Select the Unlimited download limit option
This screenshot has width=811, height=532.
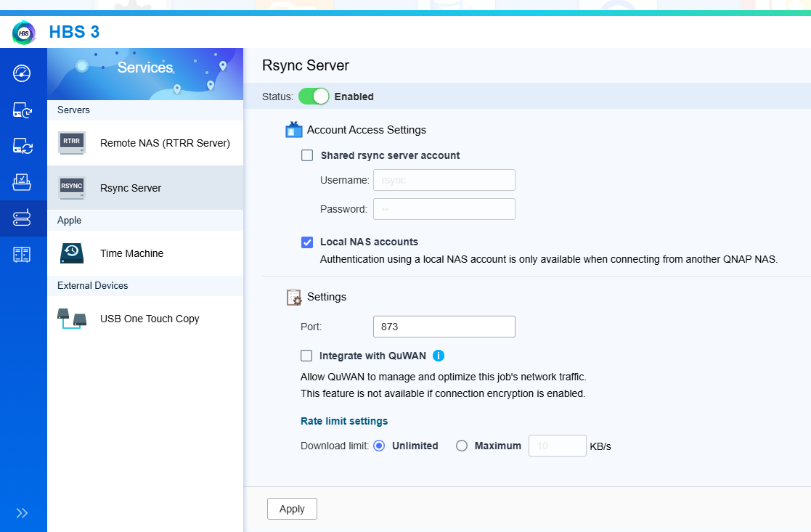click(x=379, y=446)
